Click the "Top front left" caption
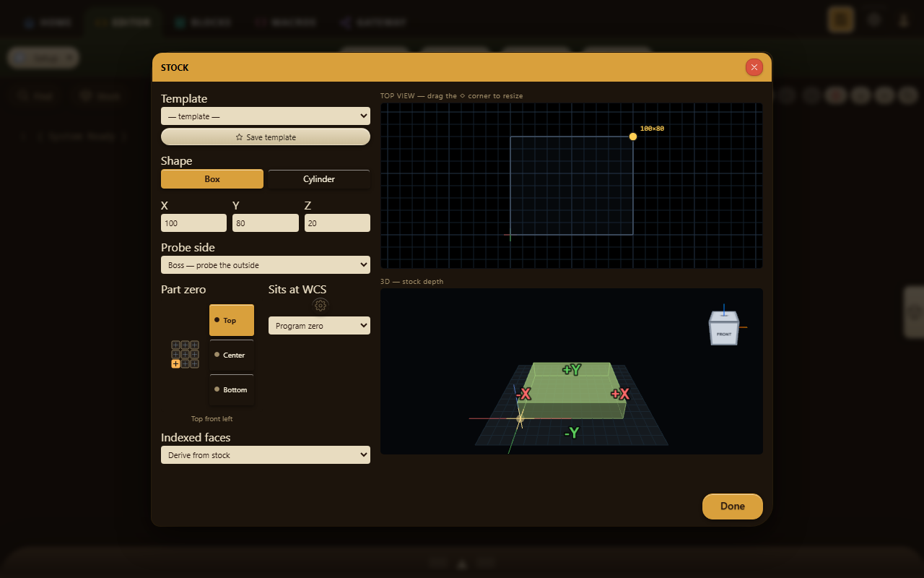 pyautogui.click(x=212, y=419)
